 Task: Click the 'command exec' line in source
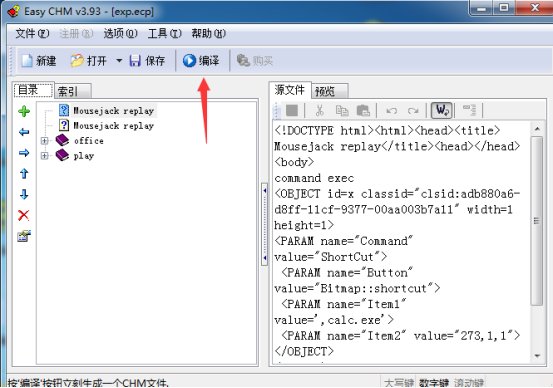click(314, 178)
